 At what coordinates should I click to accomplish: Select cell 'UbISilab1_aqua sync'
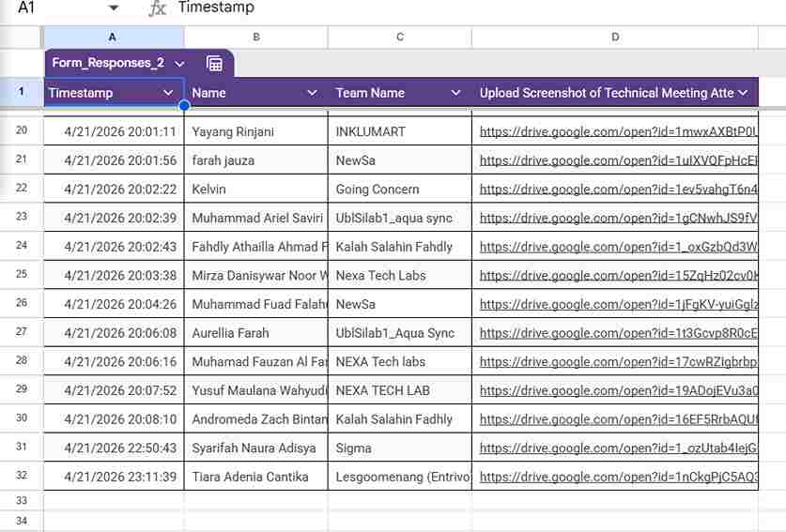click(x=400, y=218)
